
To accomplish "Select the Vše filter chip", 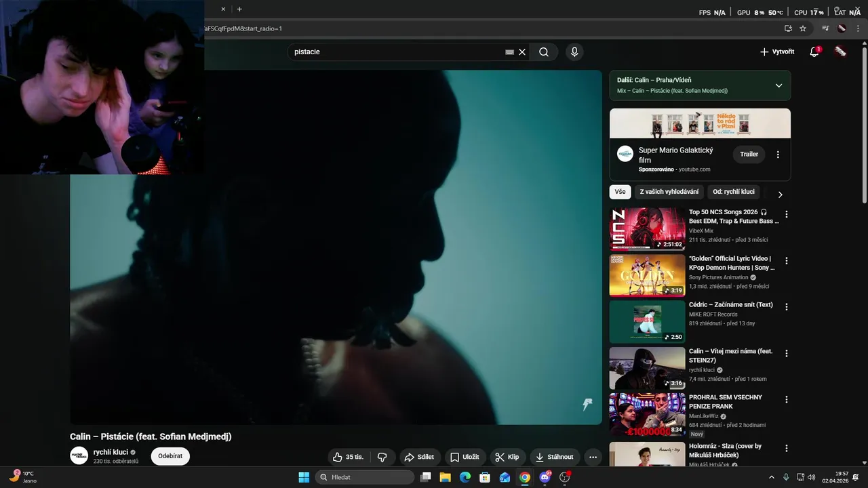I will pos(620,192).
